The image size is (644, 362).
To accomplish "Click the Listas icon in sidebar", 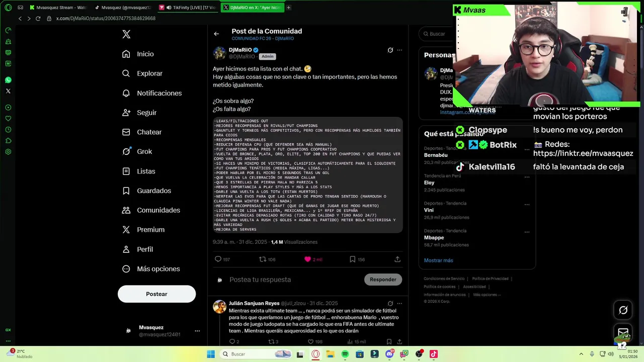I will click(x=126, y=171).
